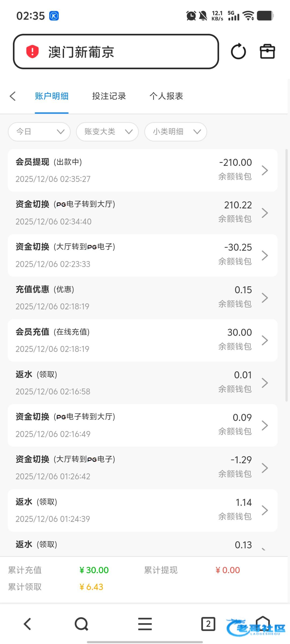Tap the home icon in bottom bar
Viewport: 290px width, 644px height.
263,624
